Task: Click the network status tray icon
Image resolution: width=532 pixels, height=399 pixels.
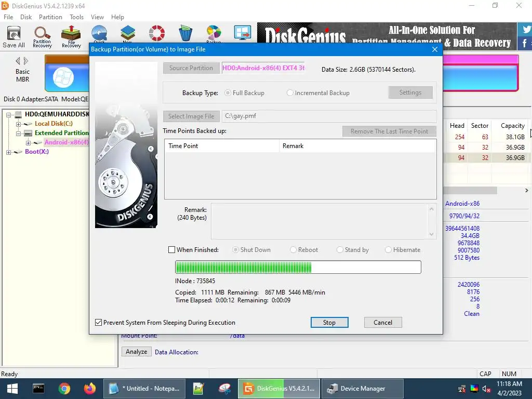Action: (x=462, y=389)
